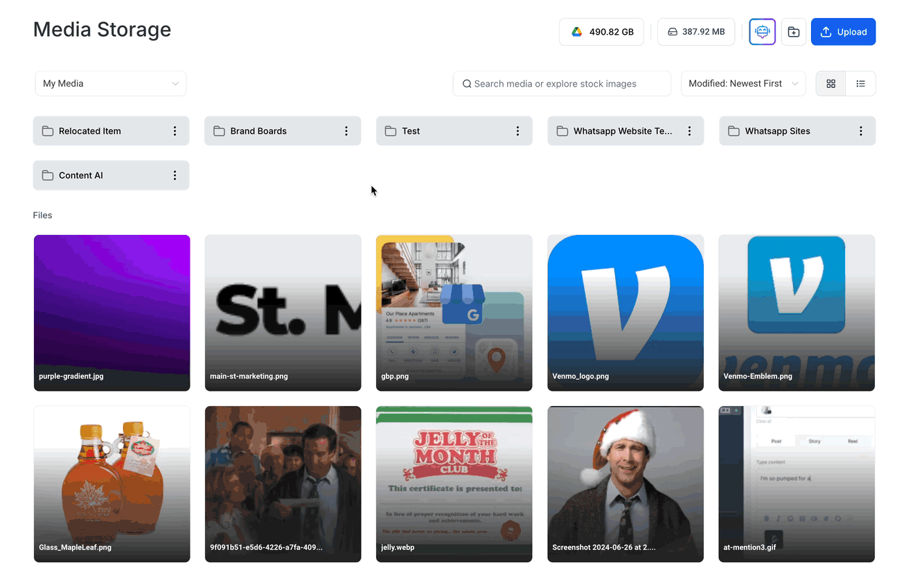Click the Google Drive logo icon
The height and width of the screenshot is (571, 924).
576,32
